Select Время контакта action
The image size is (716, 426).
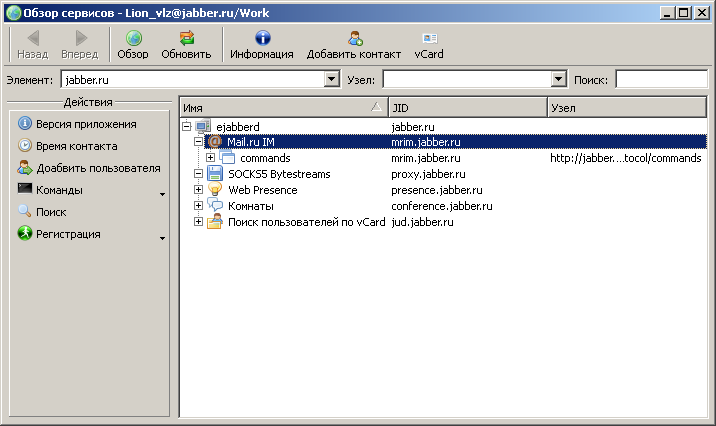click(78, 146)
